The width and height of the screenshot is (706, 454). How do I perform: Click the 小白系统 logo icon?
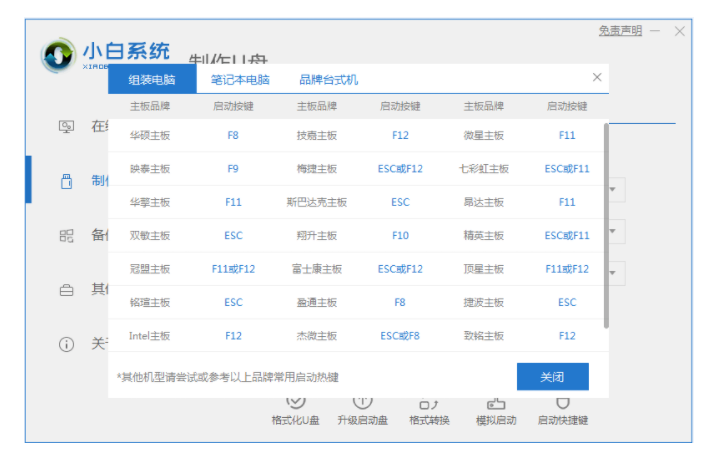(59, 55)
